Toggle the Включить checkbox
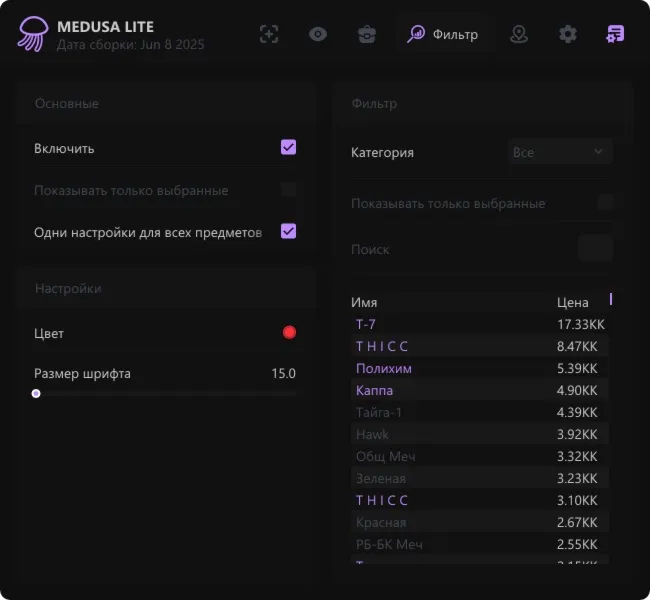The image size is (650, 600). [289, 147]
